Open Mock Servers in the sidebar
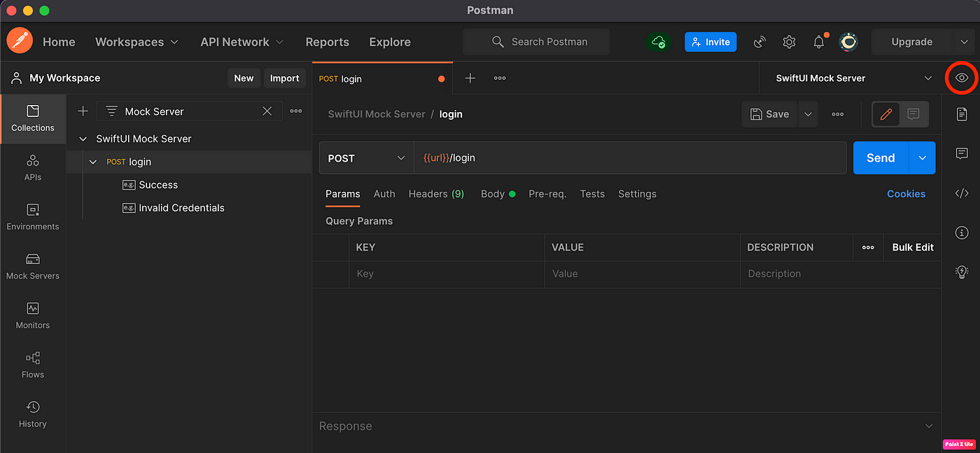Screen dimensions: 980x453 tap(33, 267)
